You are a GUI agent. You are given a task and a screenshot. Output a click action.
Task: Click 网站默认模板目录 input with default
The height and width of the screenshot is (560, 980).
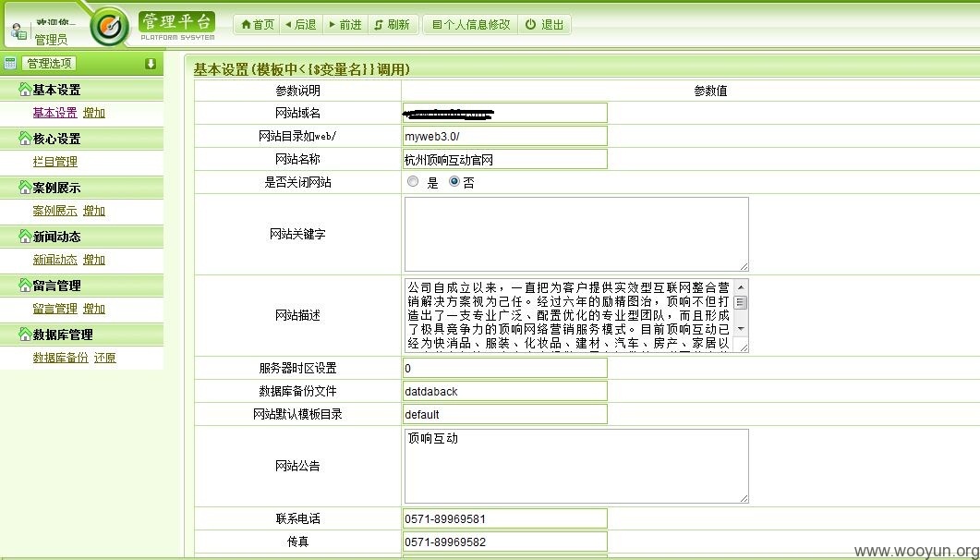click(505, 414)
